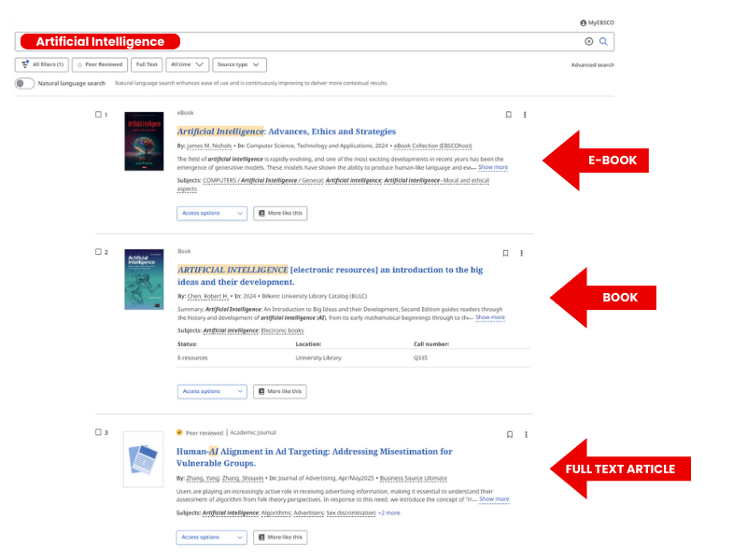Open the Source type dropdown
Viewport: 747px width, 560px height.
[x=239, y=64]
